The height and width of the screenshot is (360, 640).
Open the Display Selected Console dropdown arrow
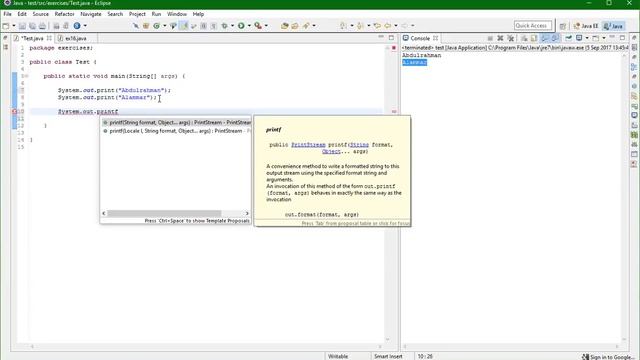[587, 38]
